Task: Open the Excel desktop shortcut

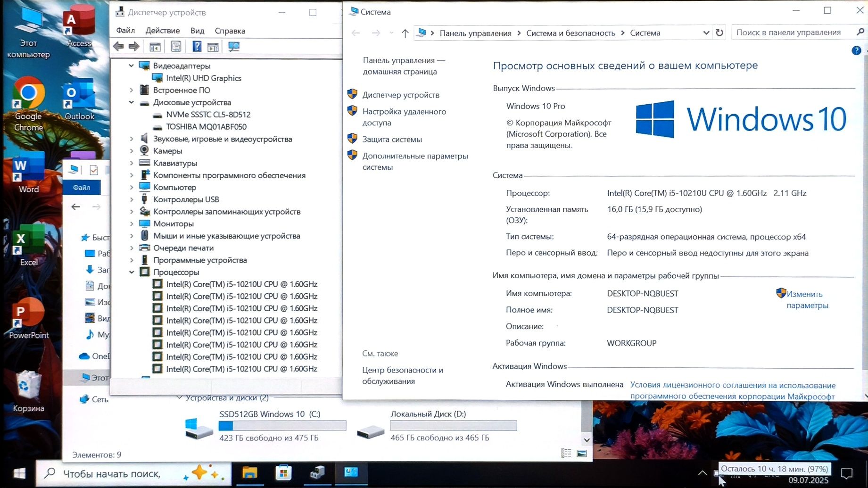Action: pos(28,246)
